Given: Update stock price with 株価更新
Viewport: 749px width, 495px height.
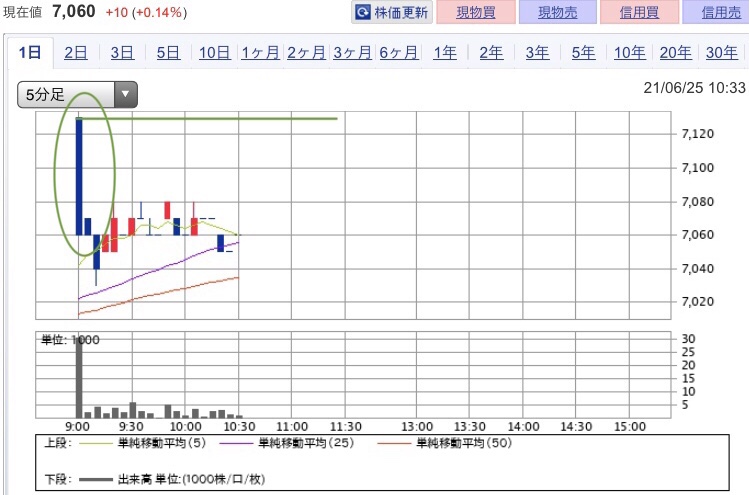Looking at the screenshot, I should pos(392,12).
